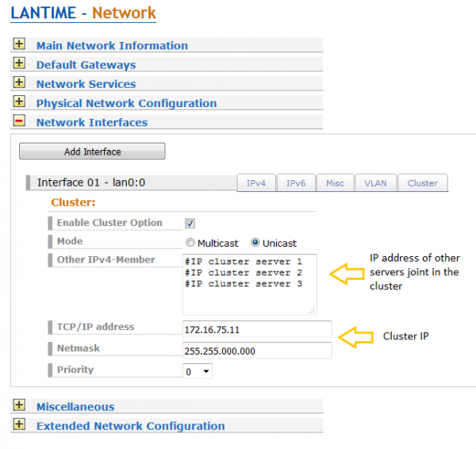Click Other IPv4-Member text area

click(x=250, y=285)
